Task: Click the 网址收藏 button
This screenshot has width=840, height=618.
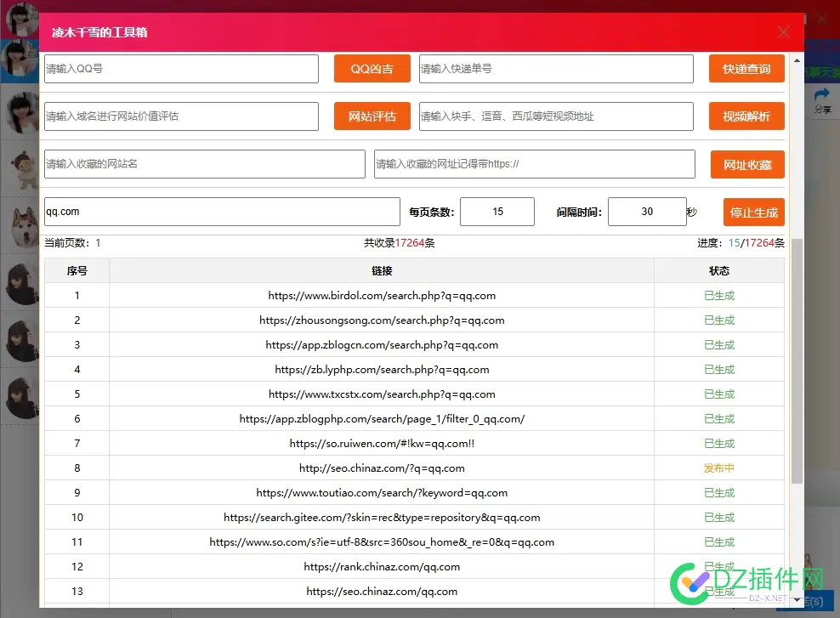Action: (x=747, y=164)
